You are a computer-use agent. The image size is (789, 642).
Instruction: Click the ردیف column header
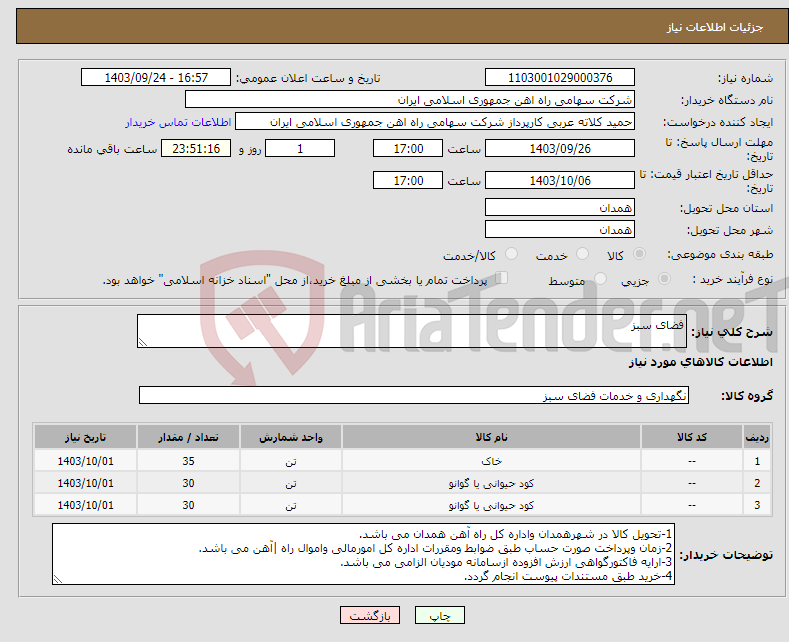[757, 437]
